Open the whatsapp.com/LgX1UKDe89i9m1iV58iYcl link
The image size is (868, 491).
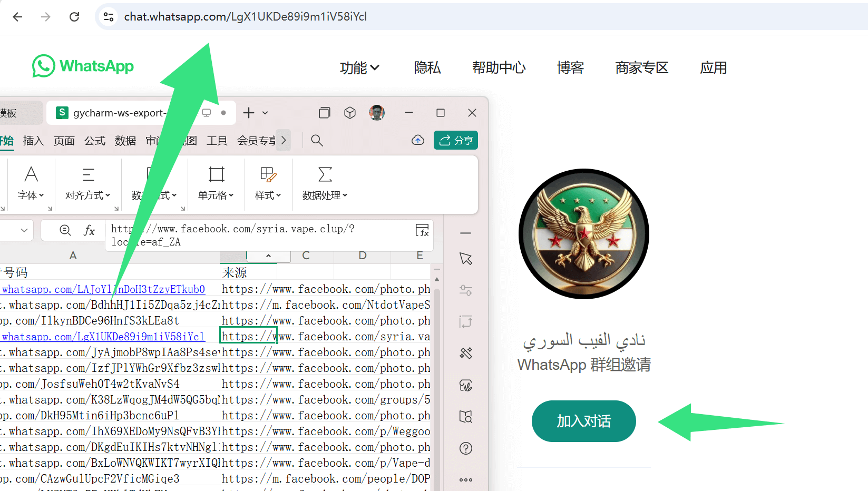click(103, 337)
